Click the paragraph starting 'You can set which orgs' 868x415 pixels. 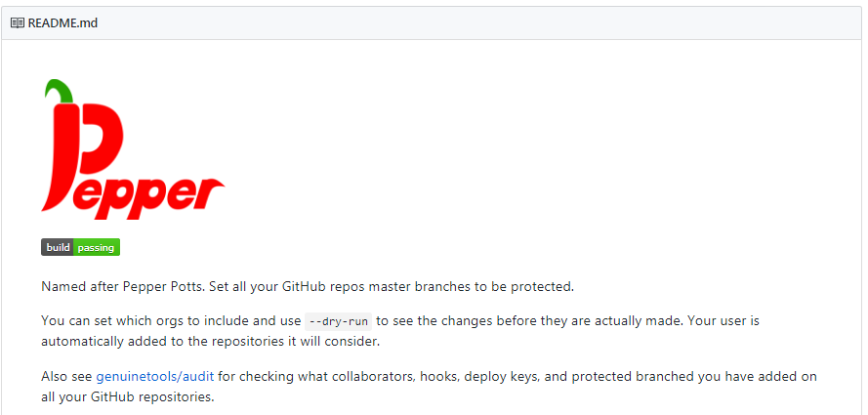400,331
